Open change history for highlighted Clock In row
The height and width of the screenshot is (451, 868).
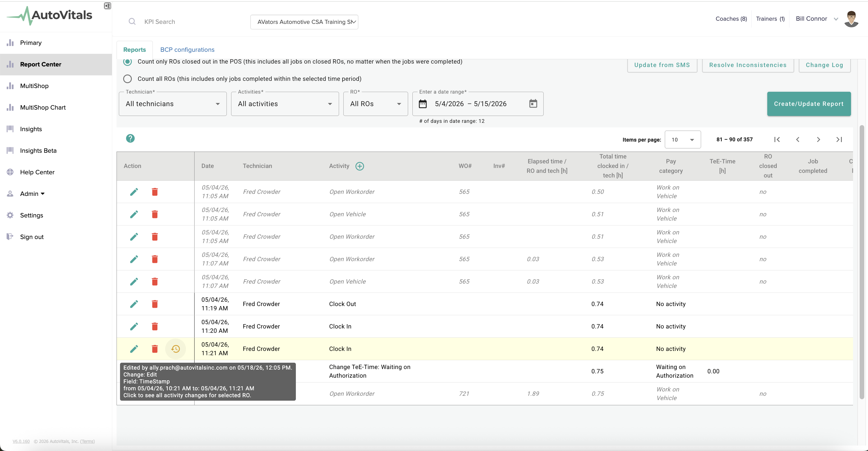(176, 349)
